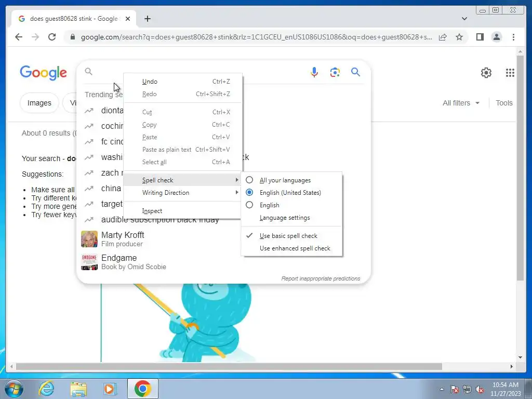Open the Tools button
532x399 pixels.
click(504, 103)
